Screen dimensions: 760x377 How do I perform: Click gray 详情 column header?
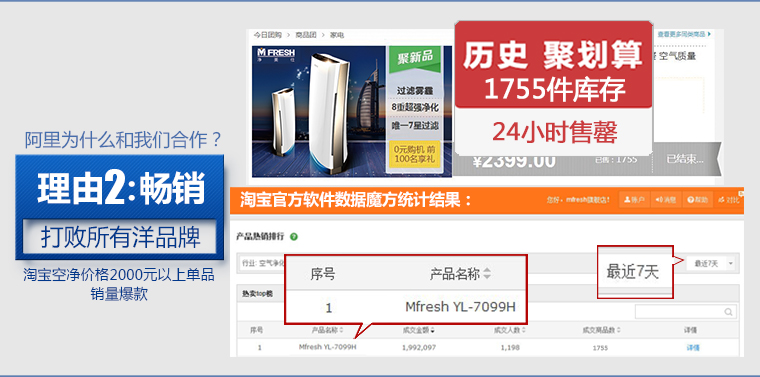pos(690,330)
